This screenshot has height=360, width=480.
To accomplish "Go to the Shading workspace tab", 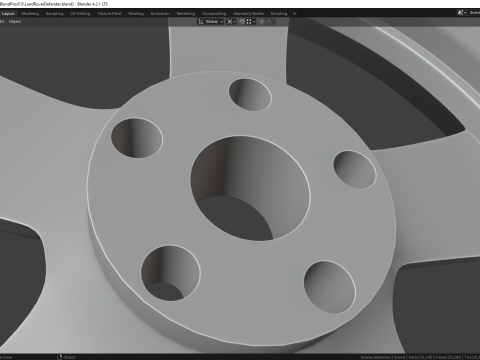I will pyautogui.click(x=136, y=14).
